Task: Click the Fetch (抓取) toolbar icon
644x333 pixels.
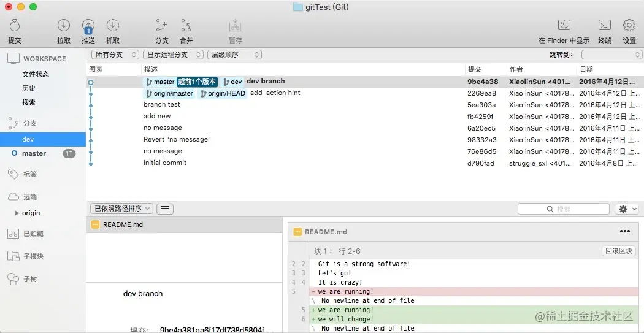Action: [113, 26]
